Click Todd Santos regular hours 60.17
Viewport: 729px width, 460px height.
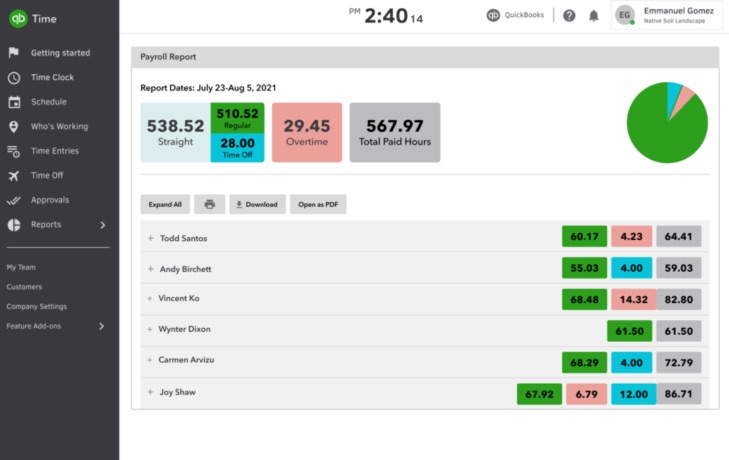point(584,236)
